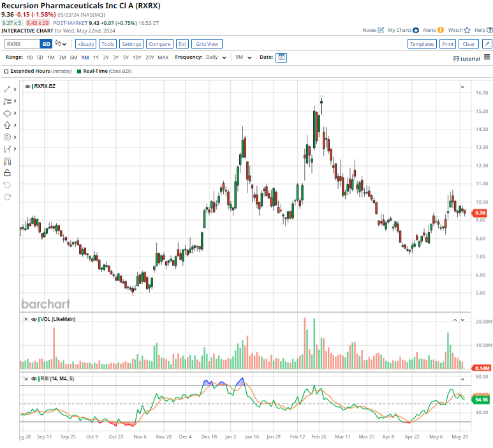Viewport: 493px width, 448px height.
Task: Click the RXRX symbol input field
Action: click(x=22, y=44)
